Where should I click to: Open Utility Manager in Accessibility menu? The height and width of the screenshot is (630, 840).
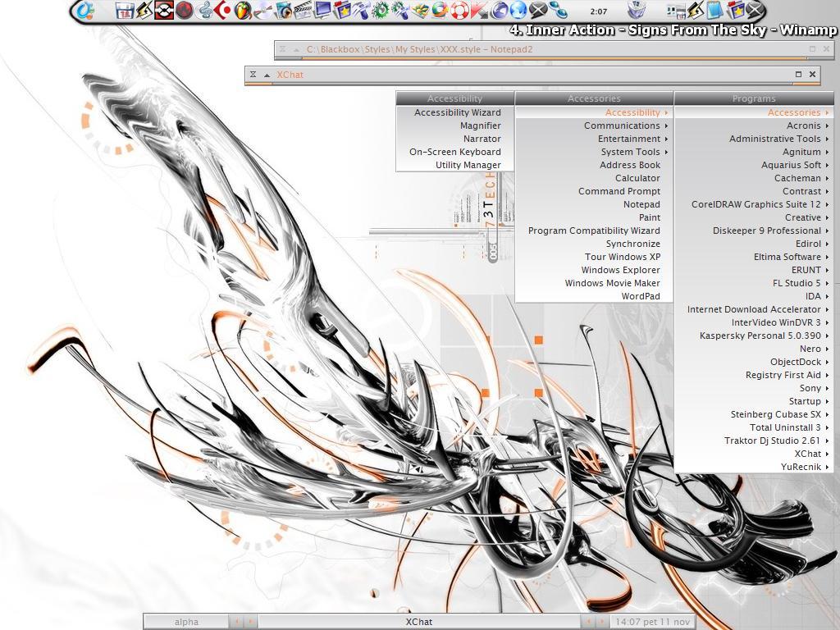(x=454, y=165)
